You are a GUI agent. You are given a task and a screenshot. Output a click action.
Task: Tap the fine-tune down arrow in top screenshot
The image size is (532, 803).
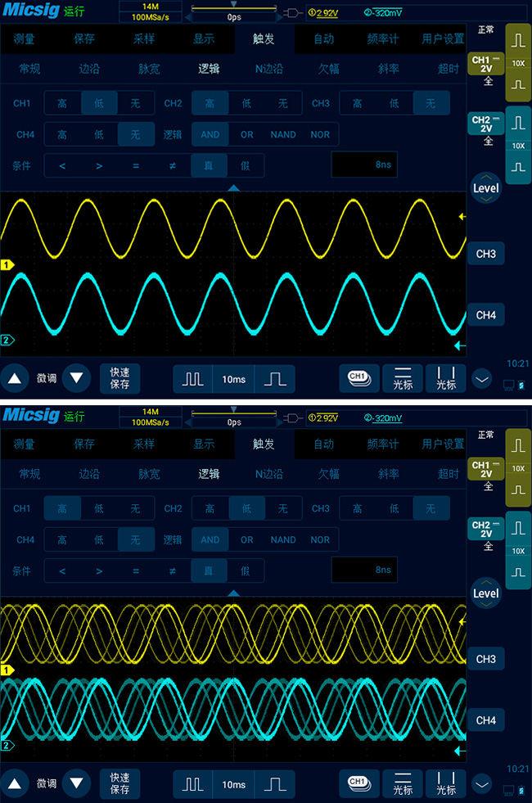point(76,378)
